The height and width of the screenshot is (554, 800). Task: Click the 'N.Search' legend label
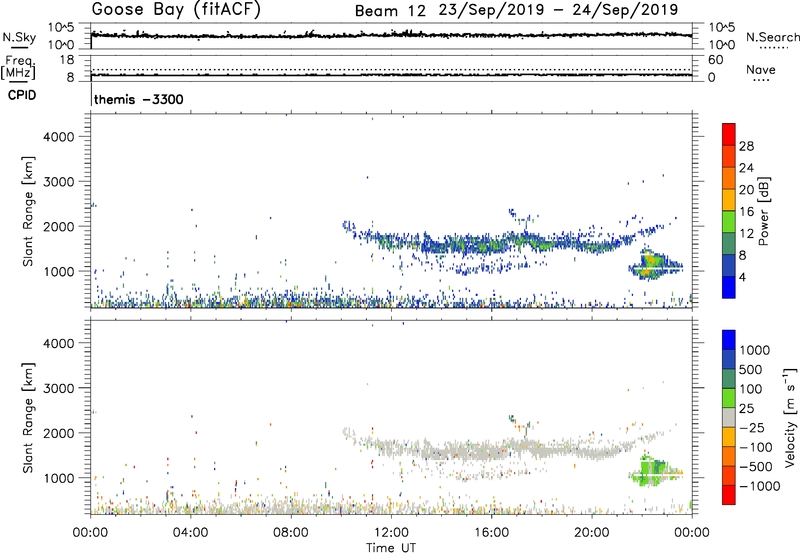point(773,37)
